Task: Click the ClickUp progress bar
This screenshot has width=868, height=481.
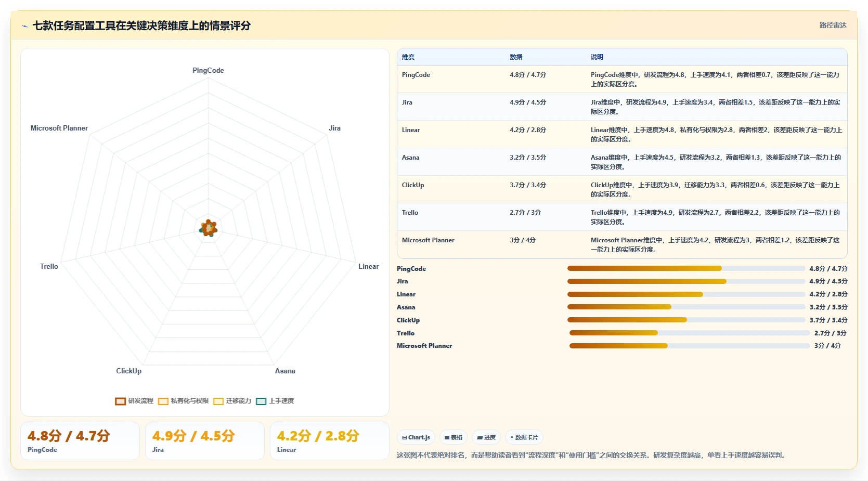Action: [686, 320]
